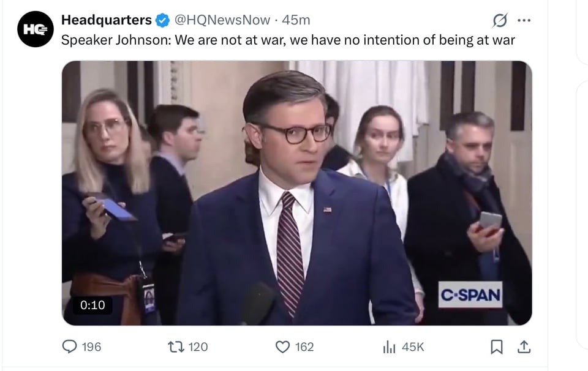The height and width of the screenshot is (371, 588).
Task: Open the three-dot More options menu
Action: [524, 20]
